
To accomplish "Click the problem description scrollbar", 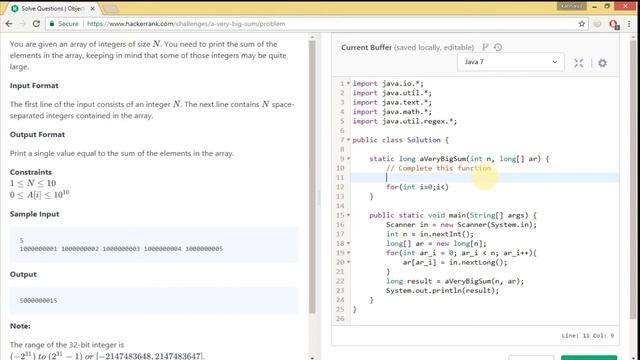I will [x=312, y=176].
